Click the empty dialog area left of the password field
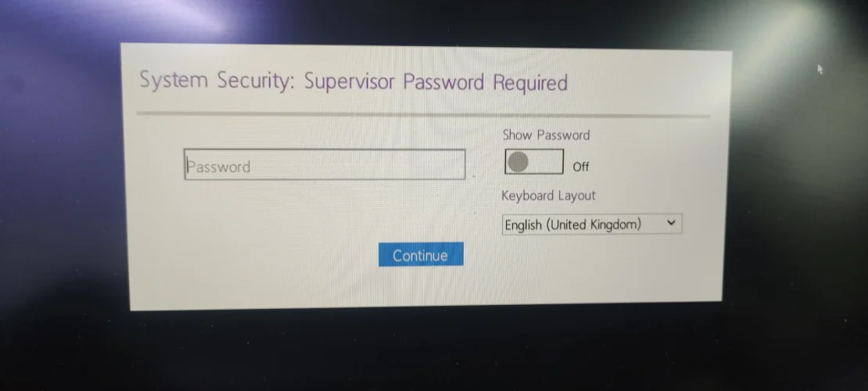868x391 pixels. [158, 165]
